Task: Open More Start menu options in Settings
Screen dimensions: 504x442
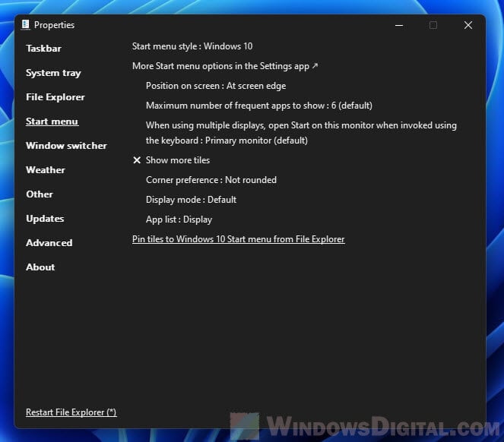Action: [x=225, y=66]
